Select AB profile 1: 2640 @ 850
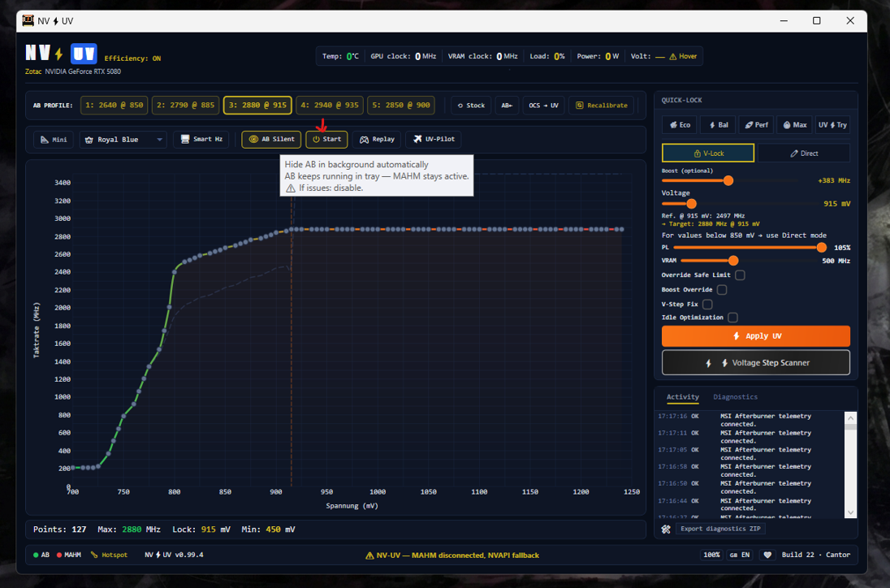890x588 pixels. click(114, 105)
